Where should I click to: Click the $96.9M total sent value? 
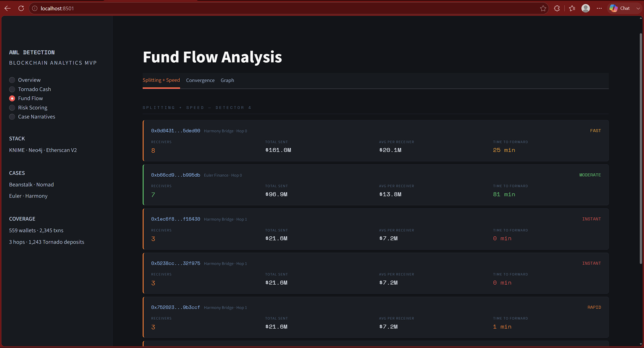click(x=276, y=194)
